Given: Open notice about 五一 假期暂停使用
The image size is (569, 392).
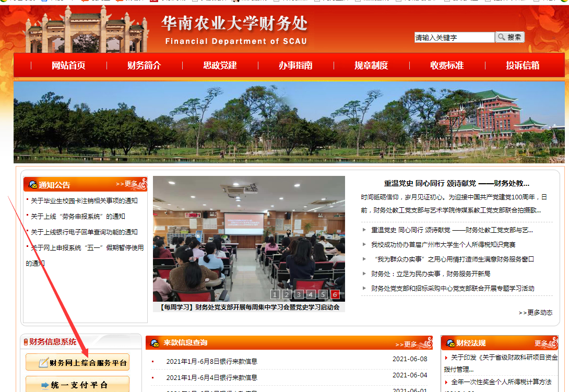Looking at the screenshot, I should 85,255.
